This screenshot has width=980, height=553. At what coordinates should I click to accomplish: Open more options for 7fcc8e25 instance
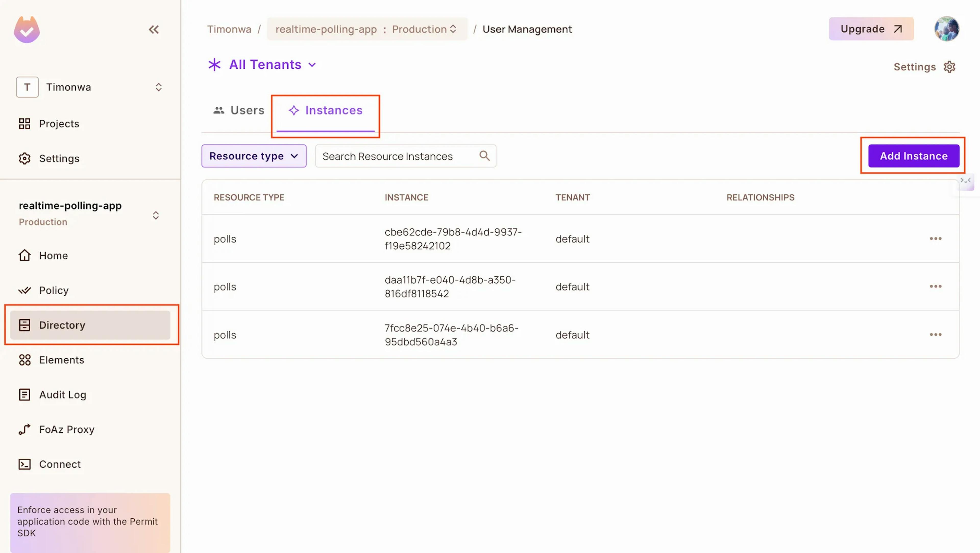(x=936, y=335)
